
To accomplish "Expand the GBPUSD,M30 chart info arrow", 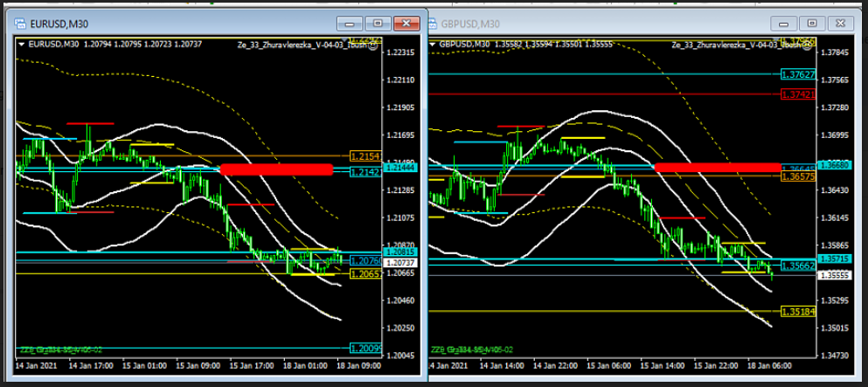I will click(434, 43).
